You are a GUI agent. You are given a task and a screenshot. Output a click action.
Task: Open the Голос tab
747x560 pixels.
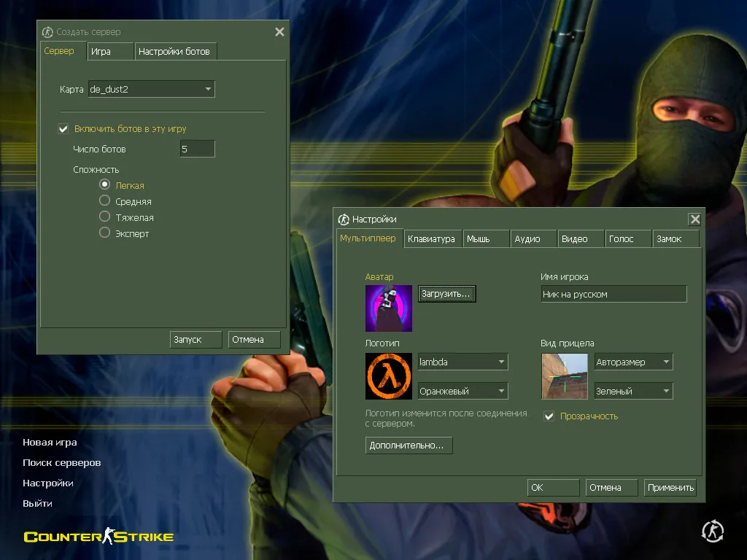pyautogui.click(x=628, y=238)
